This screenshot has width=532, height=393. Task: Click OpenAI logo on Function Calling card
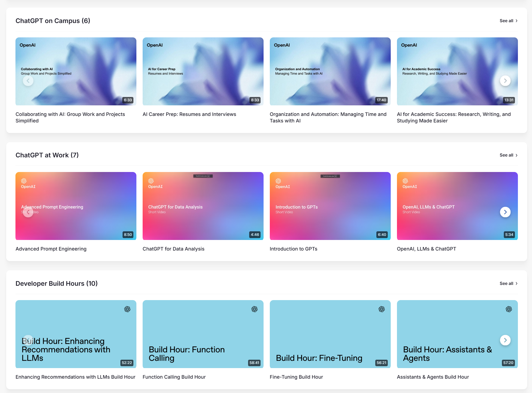tap(254, 309)
